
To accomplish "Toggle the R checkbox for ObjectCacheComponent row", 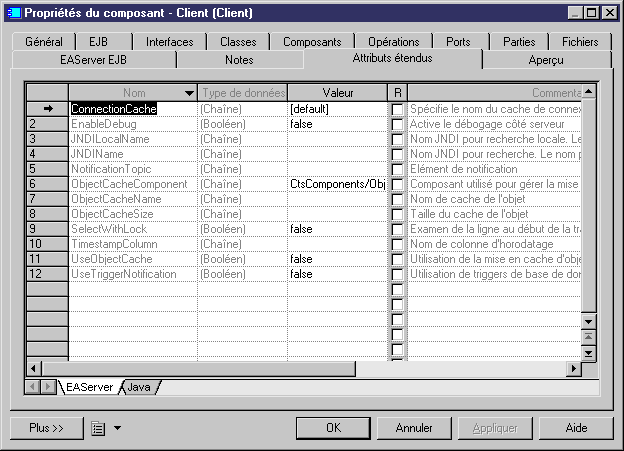I will [397, 184].
